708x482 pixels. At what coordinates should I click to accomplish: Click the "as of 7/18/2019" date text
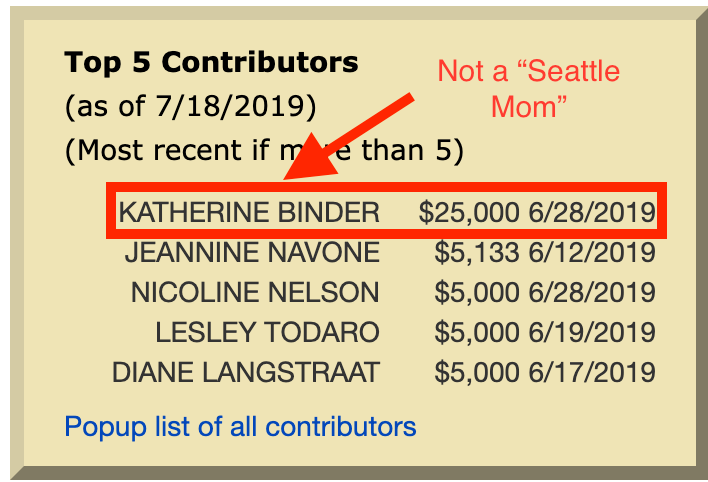pos(191,107)
